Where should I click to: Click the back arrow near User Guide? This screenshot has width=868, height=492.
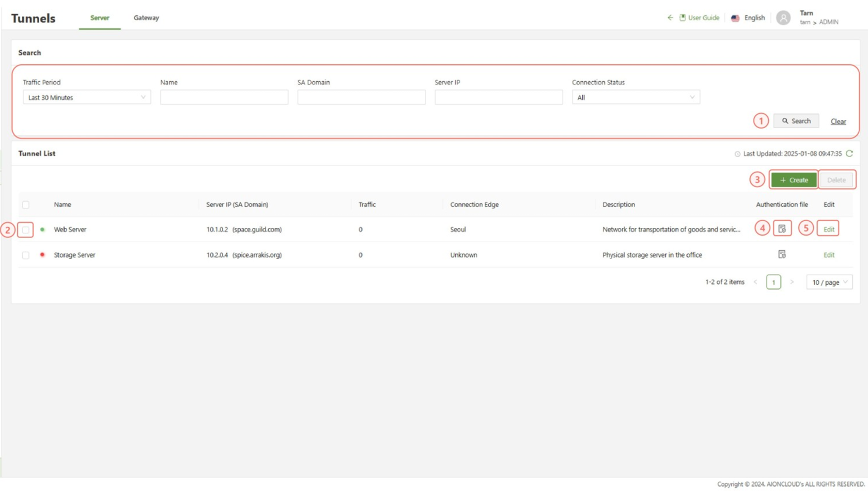point(670,18)
